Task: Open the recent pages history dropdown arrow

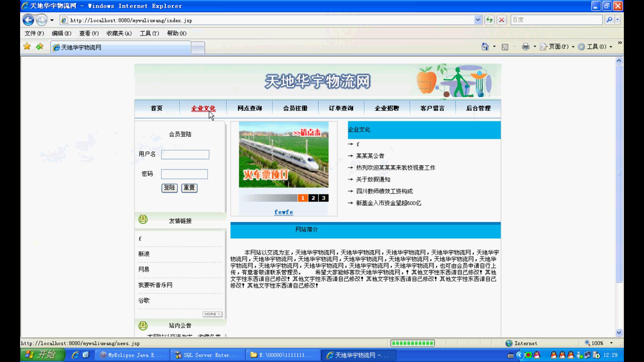Action: (x=52, y=20)
